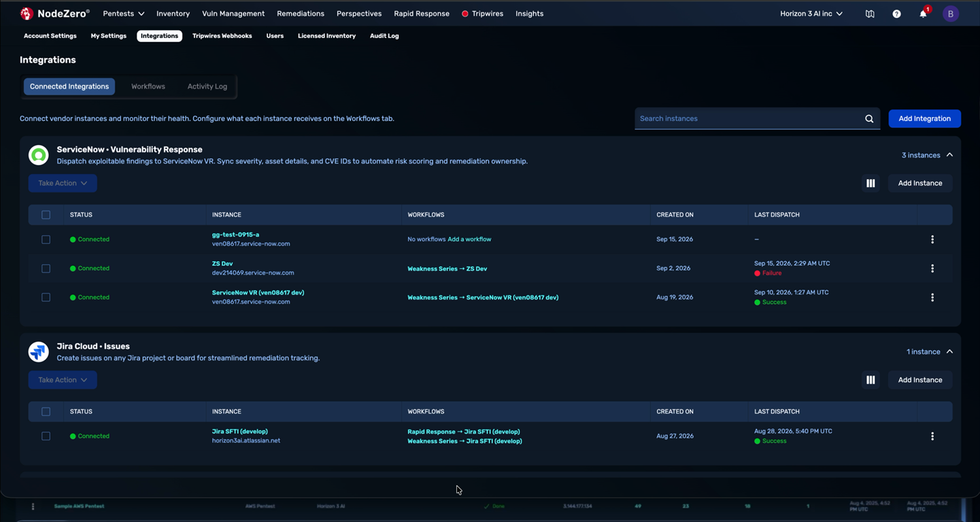
Task: Check the ServiceNow VR (ven08617 dev) row checkbox
Action: 46,297
